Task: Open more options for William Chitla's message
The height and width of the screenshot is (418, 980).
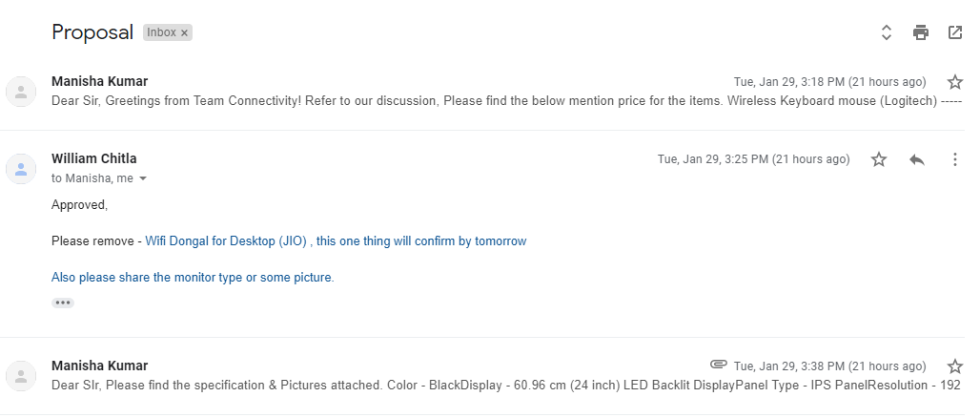Action: coord(954,159)
